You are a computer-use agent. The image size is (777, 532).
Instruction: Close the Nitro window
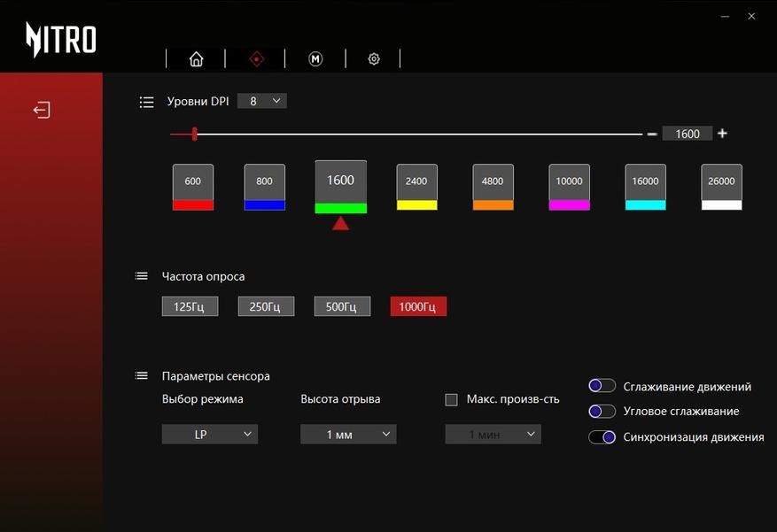(x=751, y=16)
